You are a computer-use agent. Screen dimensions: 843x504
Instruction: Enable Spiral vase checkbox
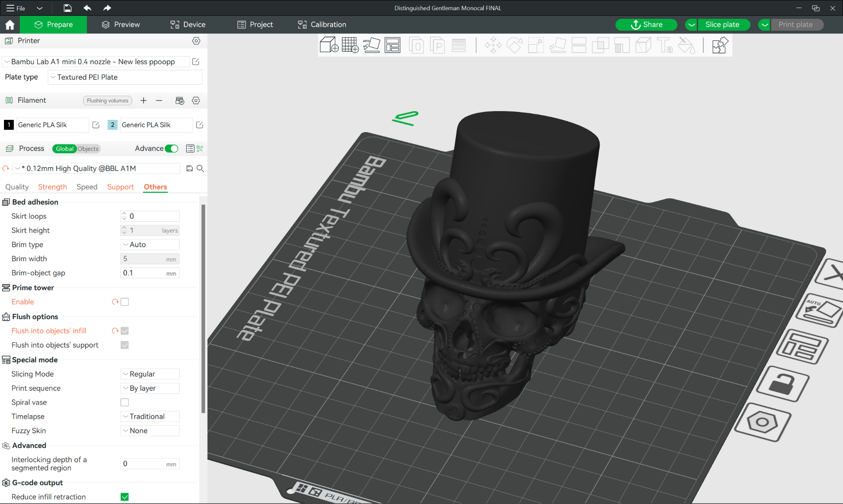(125, 403)
